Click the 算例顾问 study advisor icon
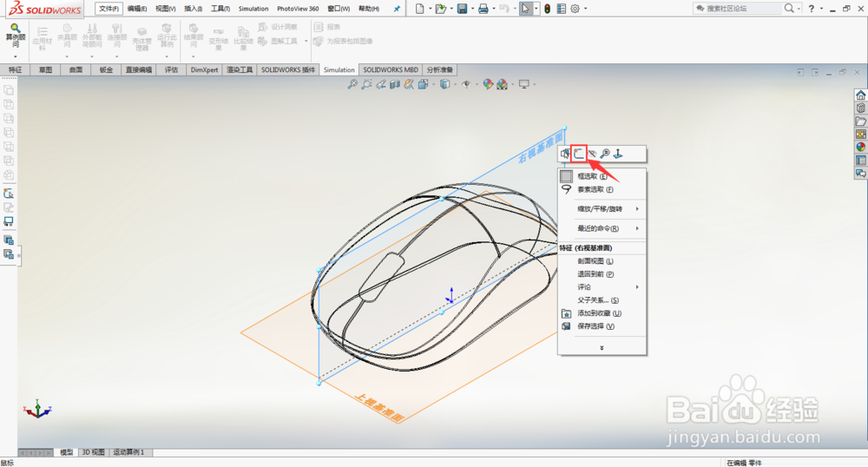Image resolution: width=868 pixels, height=467 pixels. click(16, 36)
